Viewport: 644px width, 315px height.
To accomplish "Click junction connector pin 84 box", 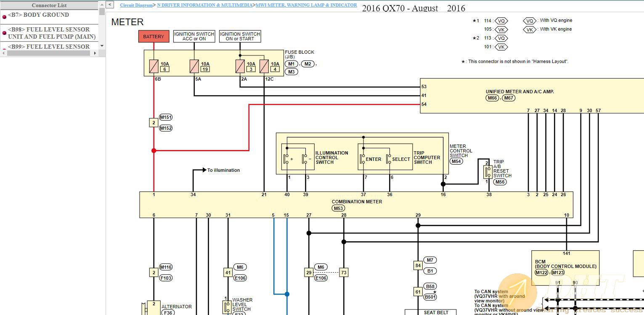I will (418, 265).
